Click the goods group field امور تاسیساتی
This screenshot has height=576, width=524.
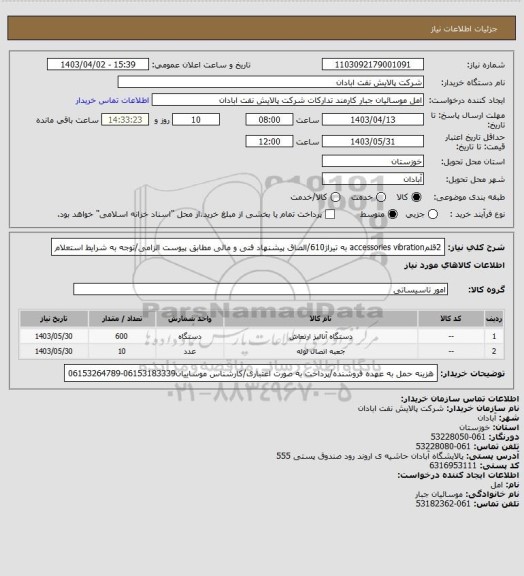click(260, 289)
